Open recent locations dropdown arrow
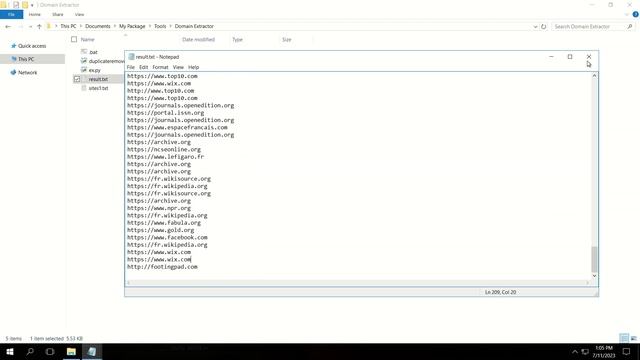The height and width of the screenshot is (360, 640). tap(30, 26)
